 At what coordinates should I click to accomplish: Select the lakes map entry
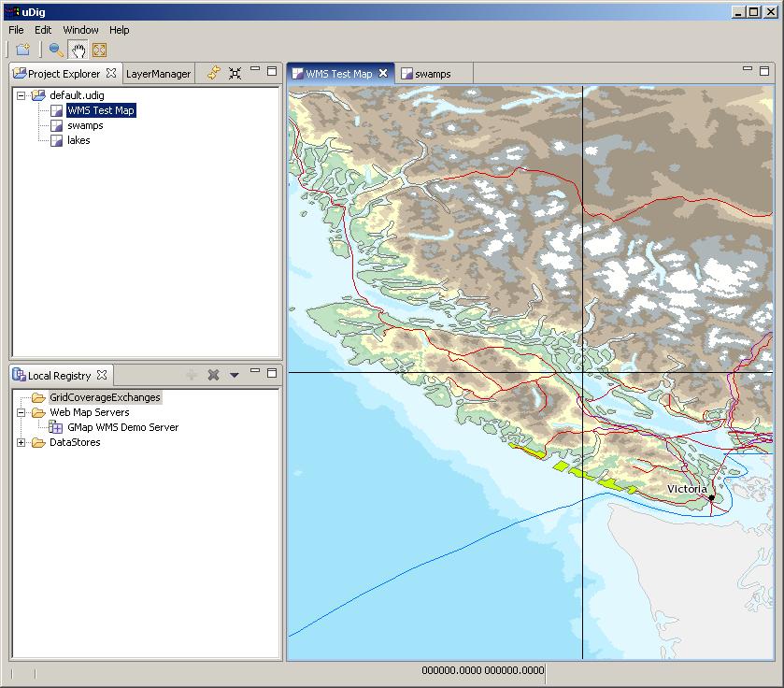click(x=78, y=140)
